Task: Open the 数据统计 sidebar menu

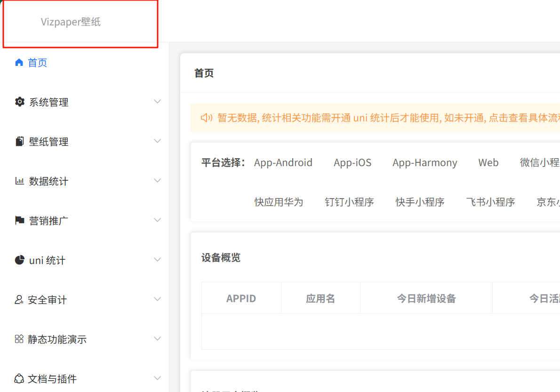Action: [x=85, y=181]
